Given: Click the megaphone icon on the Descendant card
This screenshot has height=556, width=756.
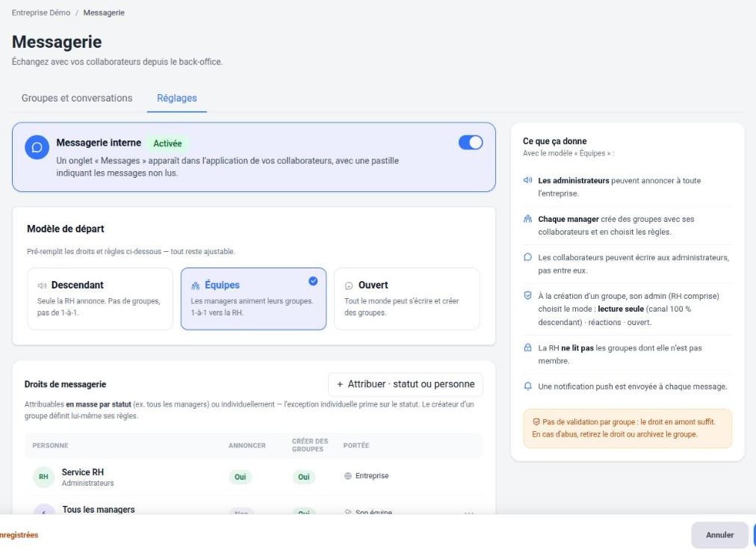Looking at the screenshot, I should pyautogui.click(x=42, y=285).
